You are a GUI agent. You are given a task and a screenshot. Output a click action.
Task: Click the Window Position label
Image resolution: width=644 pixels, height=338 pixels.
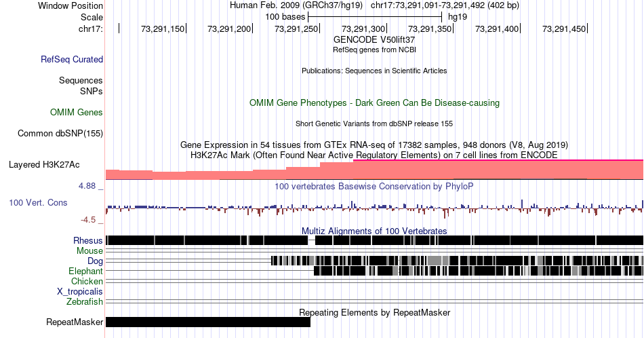pyautogui.click(x=71, y=5)
